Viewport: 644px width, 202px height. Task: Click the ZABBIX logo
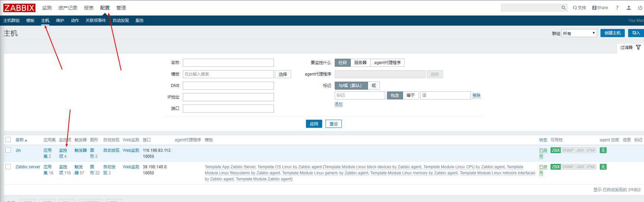(x=19, y=8)
